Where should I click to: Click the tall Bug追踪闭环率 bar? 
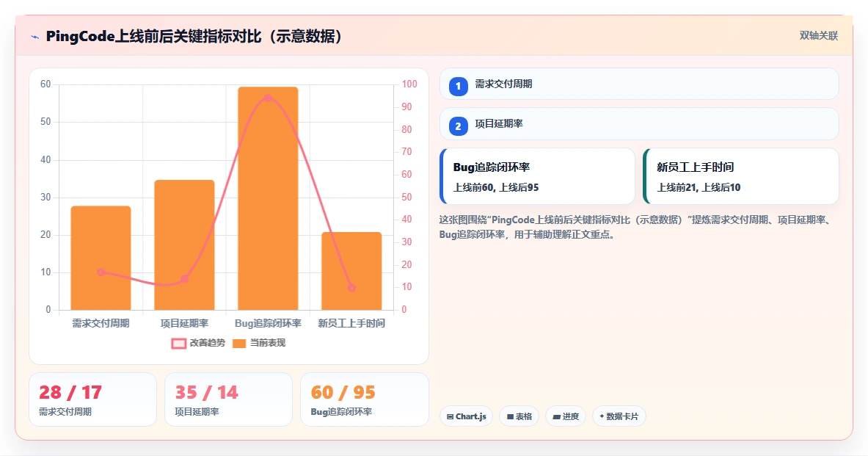[268, 198]
